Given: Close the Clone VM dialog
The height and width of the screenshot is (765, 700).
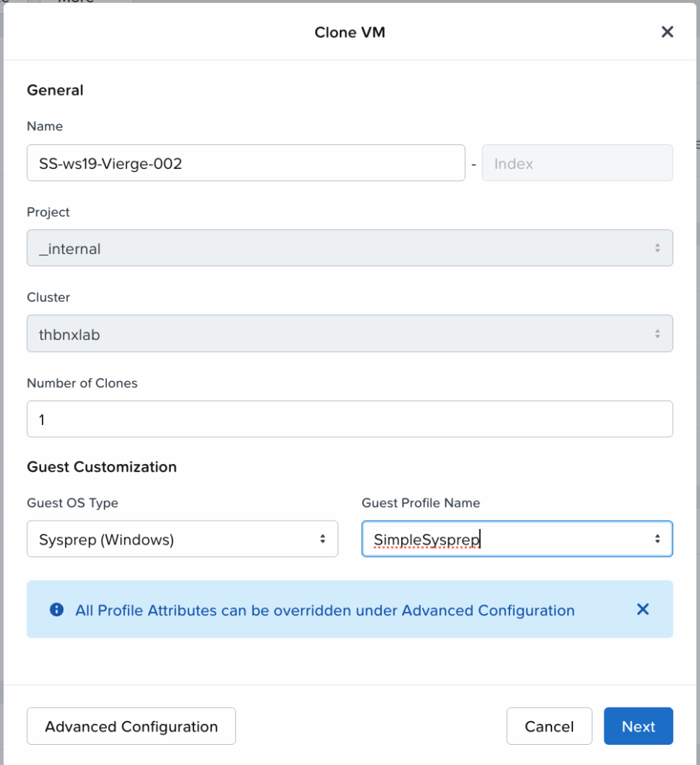Looking at the screenshot, I should point(667,32).
